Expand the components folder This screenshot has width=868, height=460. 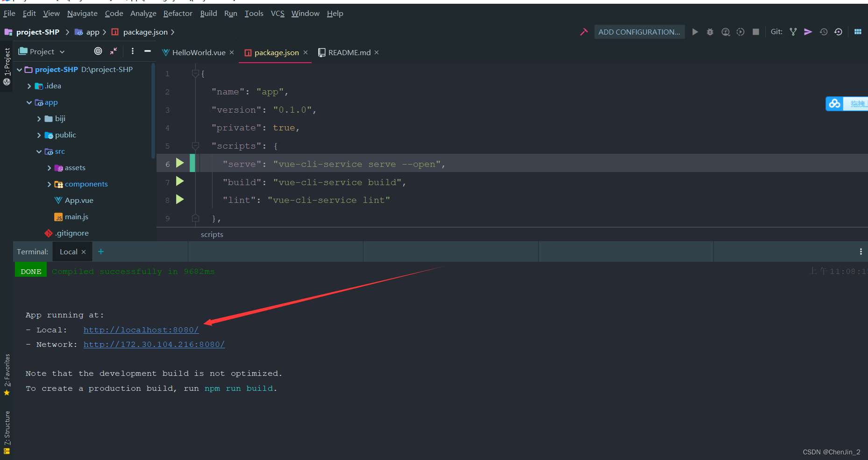[49, 184]
